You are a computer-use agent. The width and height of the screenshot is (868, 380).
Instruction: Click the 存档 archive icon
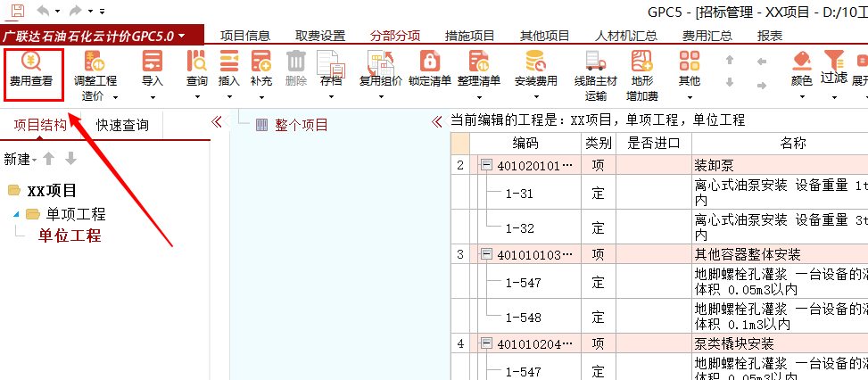pos(331,62)
